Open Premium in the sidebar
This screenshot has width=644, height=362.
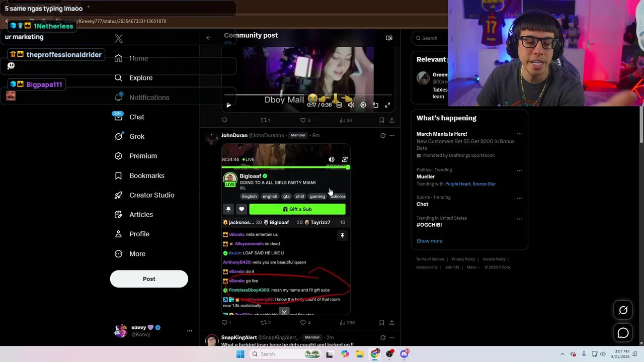136,156
